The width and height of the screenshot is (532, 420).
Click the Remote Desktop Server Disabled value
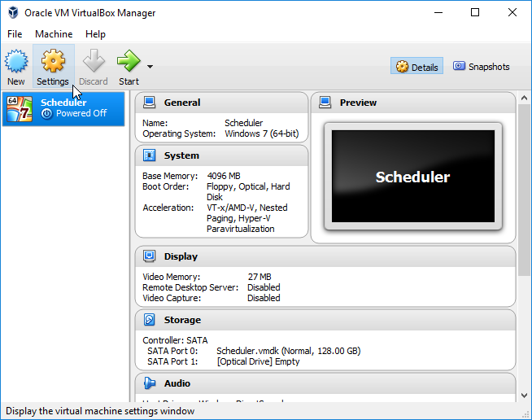[264, 287]
